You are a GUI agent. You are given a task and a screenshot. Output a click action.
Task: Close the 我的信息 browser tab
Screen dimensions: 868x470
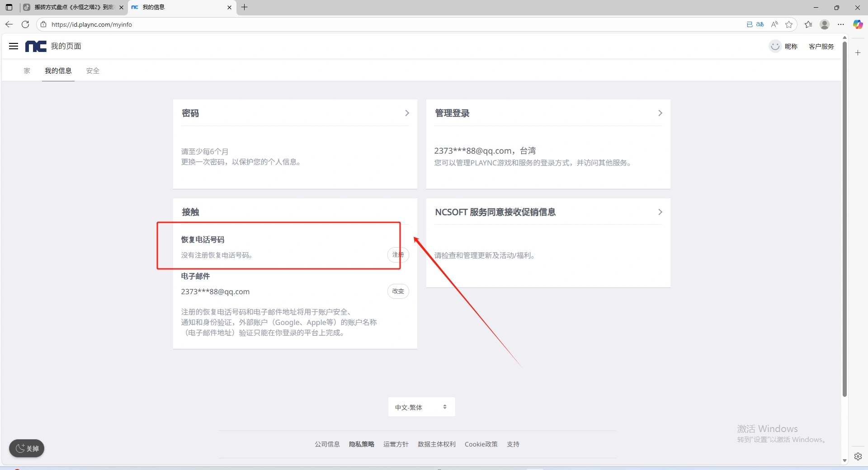pos(229,7)
